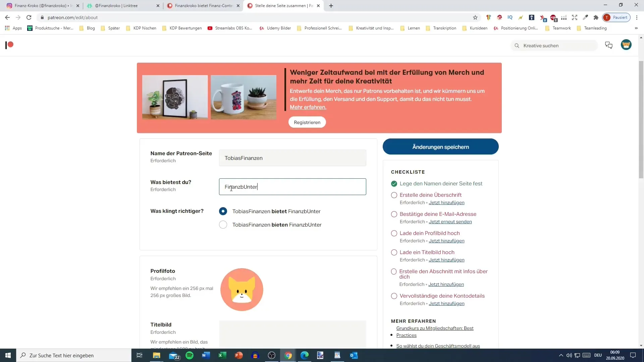Open the Apps shortcut in bookmarks bar
This screenshot has height=362, width=644.
[x=13, y=28]
